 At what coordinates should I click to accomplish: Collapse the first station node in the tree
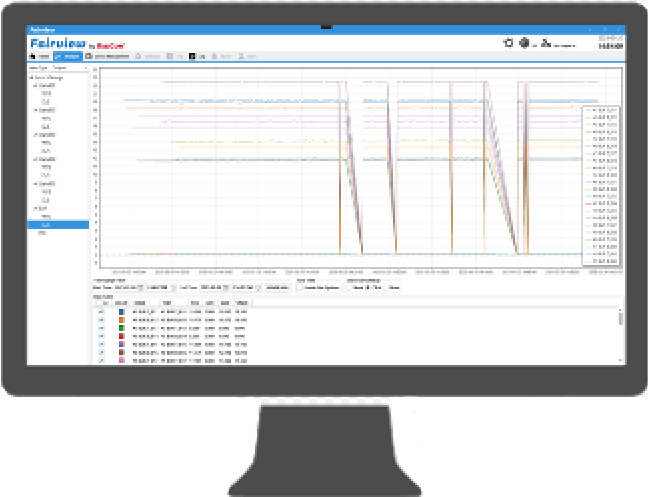coord(35,86)
